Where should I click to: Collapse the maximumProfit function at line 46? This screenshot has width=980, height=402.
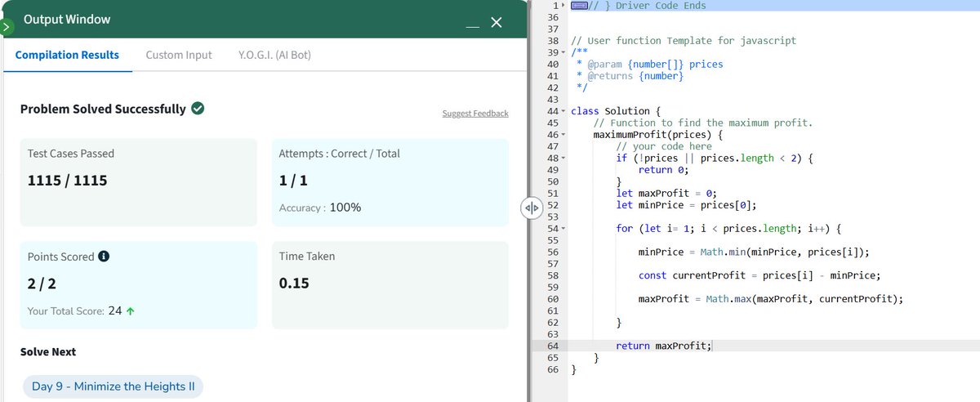[564, 134]
